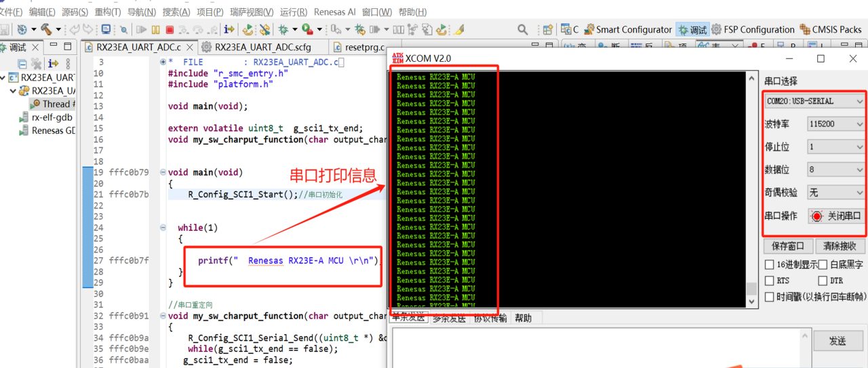Click the 清除接收 clear receive button
The height and width of the screenshot is (368, 868).
pos(840,246)
